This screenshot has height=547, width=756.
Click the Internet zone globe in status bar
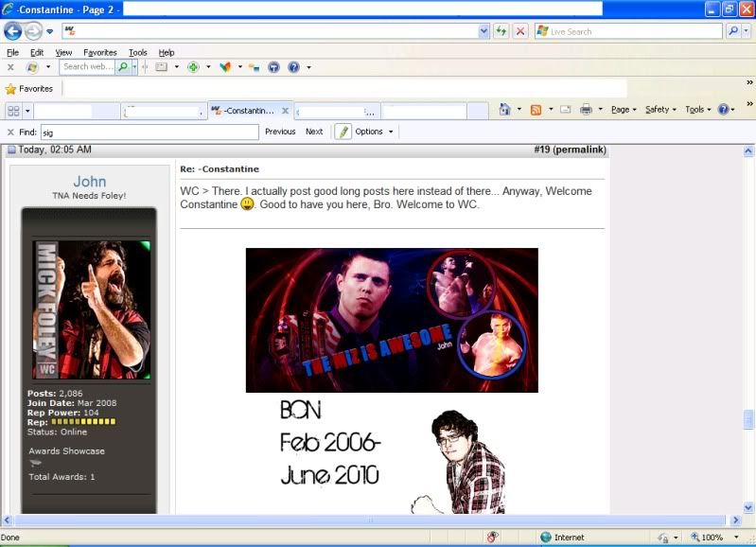[546, 537]
